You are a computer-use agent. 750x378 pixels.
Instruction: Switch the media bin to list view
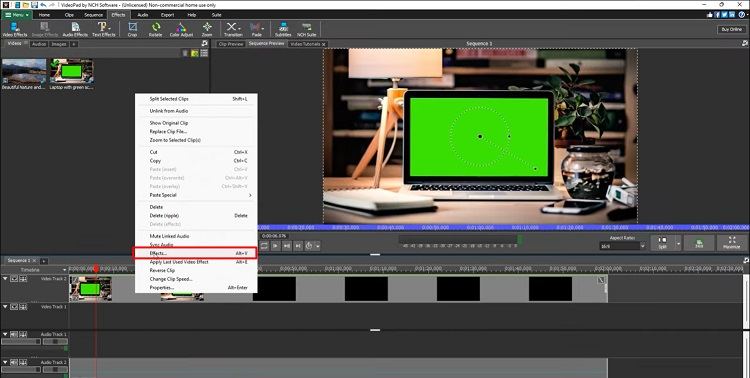204,53
